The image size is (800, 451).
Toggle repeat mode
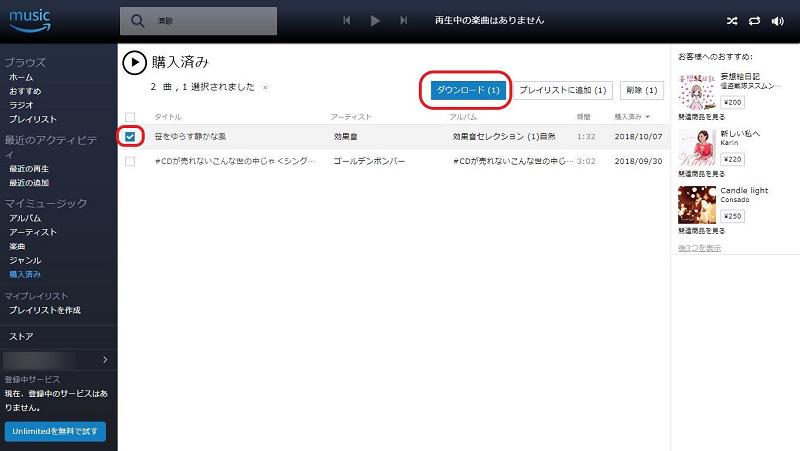click(x=754, y=21)
